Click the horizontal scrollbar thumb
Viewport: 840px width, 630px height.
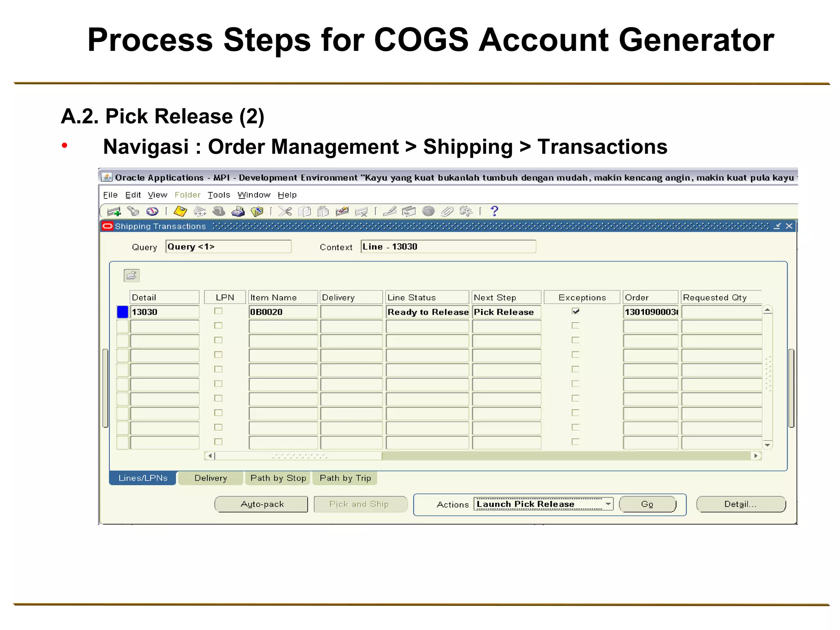click(298, 456)
